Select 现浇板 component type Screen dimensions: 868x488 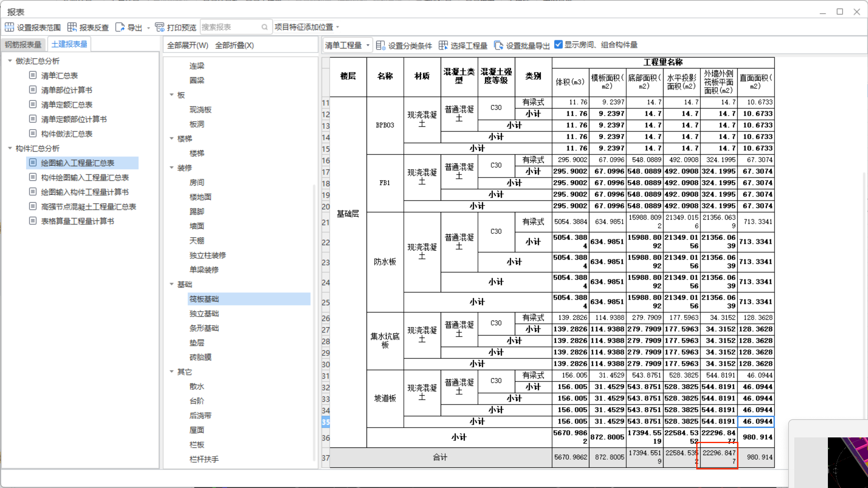pos(200,109)
